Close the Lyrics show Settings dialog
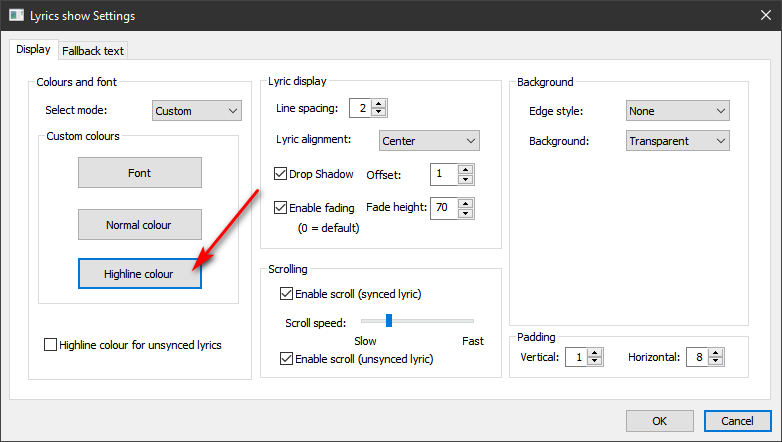Viewport: 782px width, 442px height. (x=758, y=16)
